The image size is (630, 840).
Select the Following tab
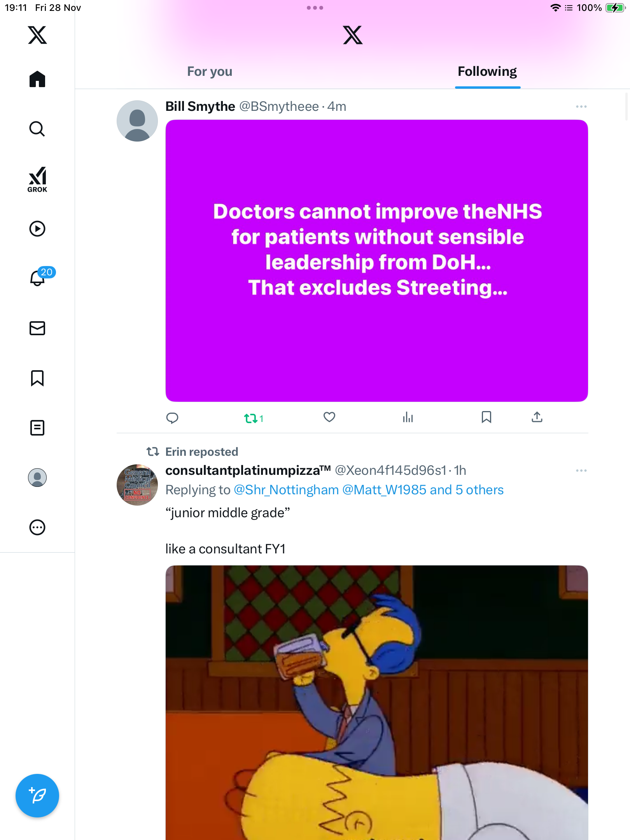click(487, 72)
